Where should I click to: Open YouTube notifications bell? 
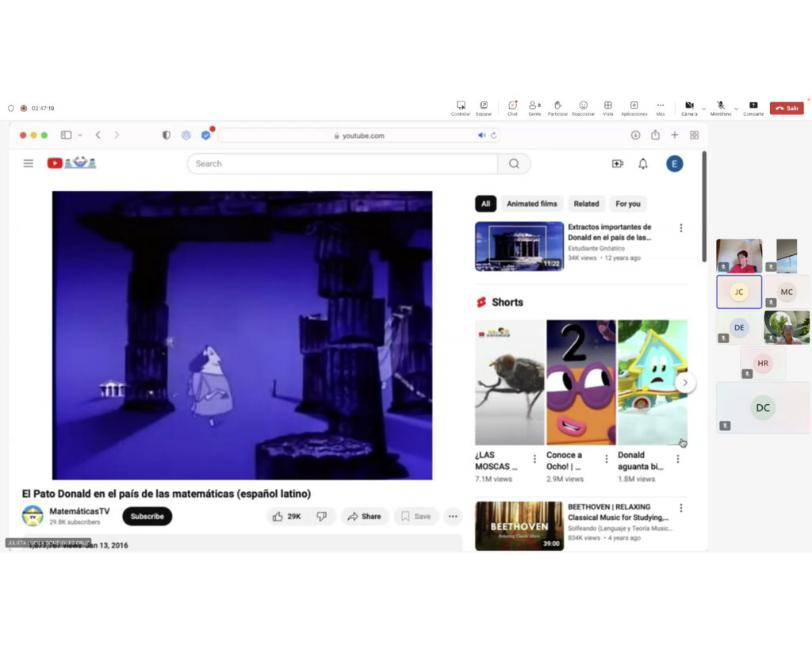tap(642, 163)
